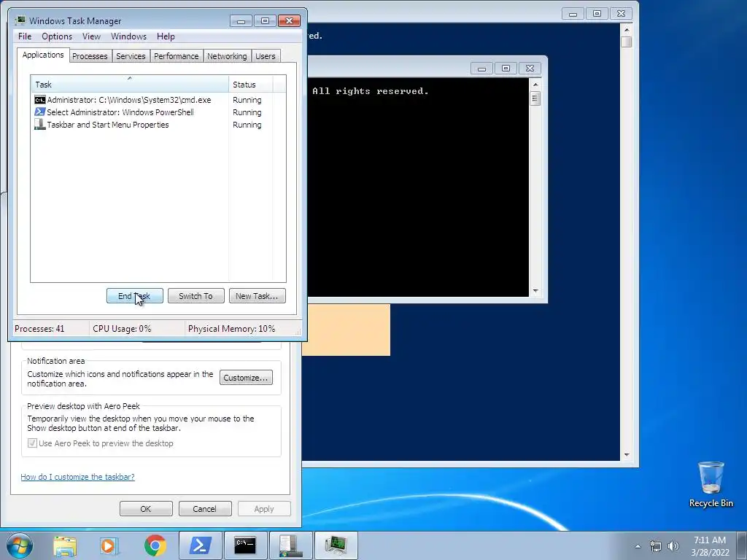Open the Help menu in Task Manager
The height and width of the screenshot is (560, 747).
166,36
